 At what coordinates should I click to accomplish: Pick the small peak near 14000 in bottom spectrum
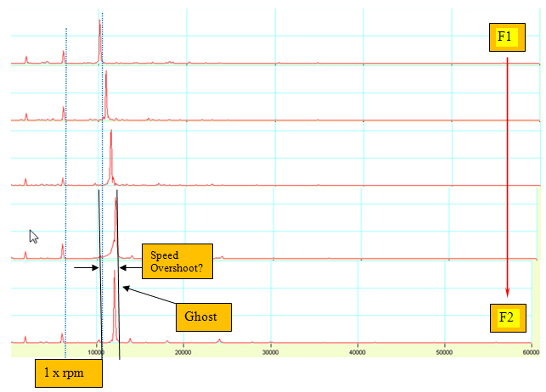coord(130,340)
